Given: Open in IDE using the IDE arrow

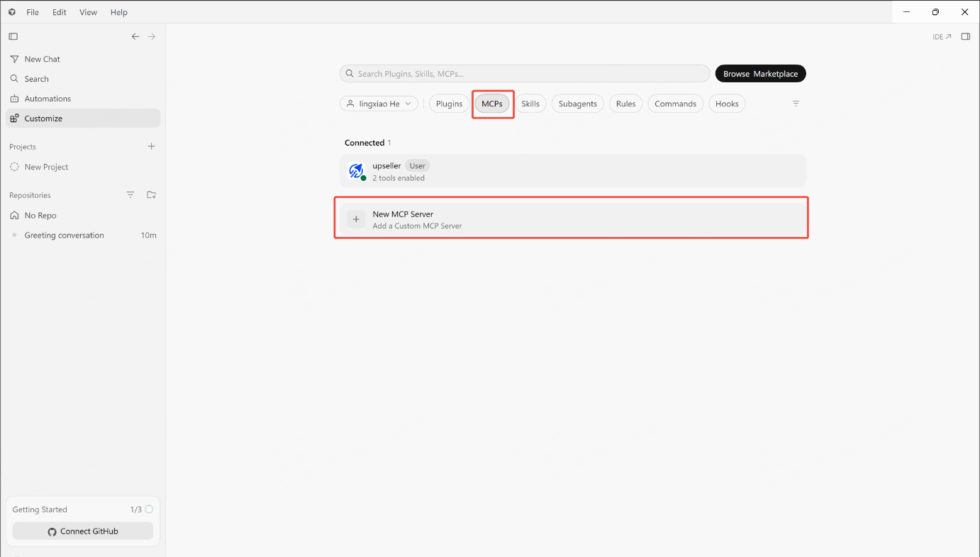Looking at the screenshot, I should pyautogui.click(x=942, y=37).
